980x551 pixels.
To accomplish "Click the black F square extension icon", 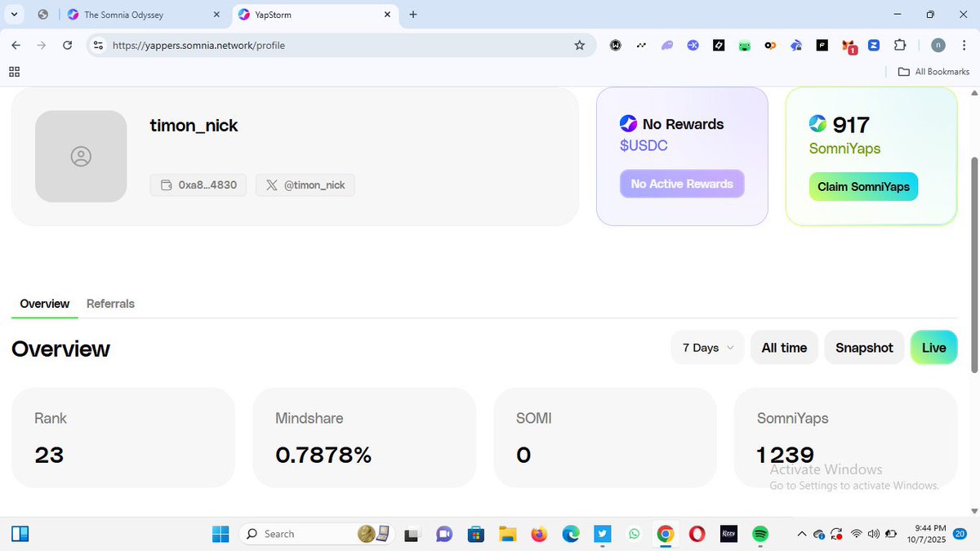I will point(823,46).
